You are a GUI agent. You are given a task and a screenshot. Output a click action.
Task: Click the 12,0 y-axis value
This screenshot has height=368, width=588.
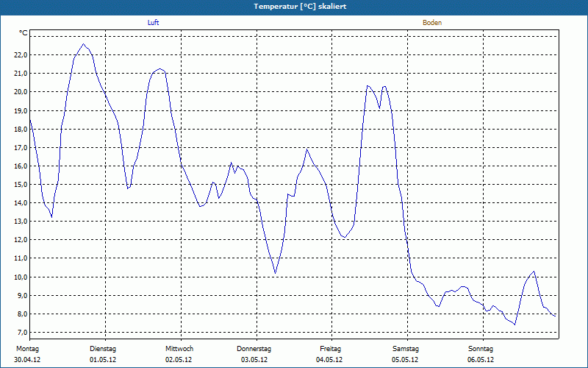(21, 240)
